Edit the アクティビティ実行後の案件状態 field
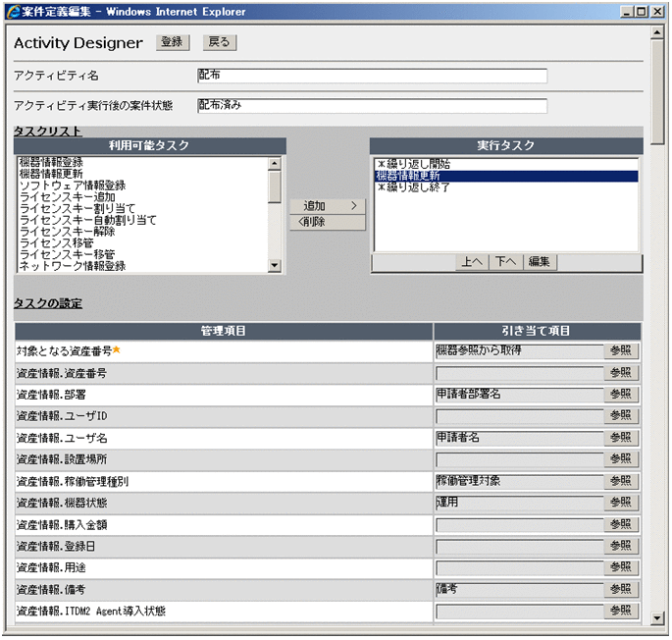The height and width of the screenshot is (640, 672). pos(372,106)
